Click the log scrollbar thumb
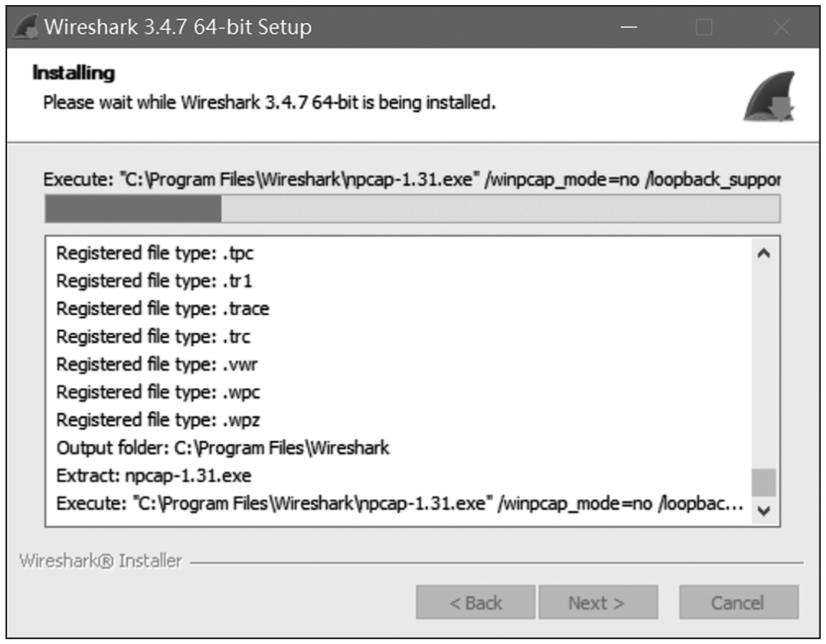Screen dimensions: 826x644 (764, 482)
